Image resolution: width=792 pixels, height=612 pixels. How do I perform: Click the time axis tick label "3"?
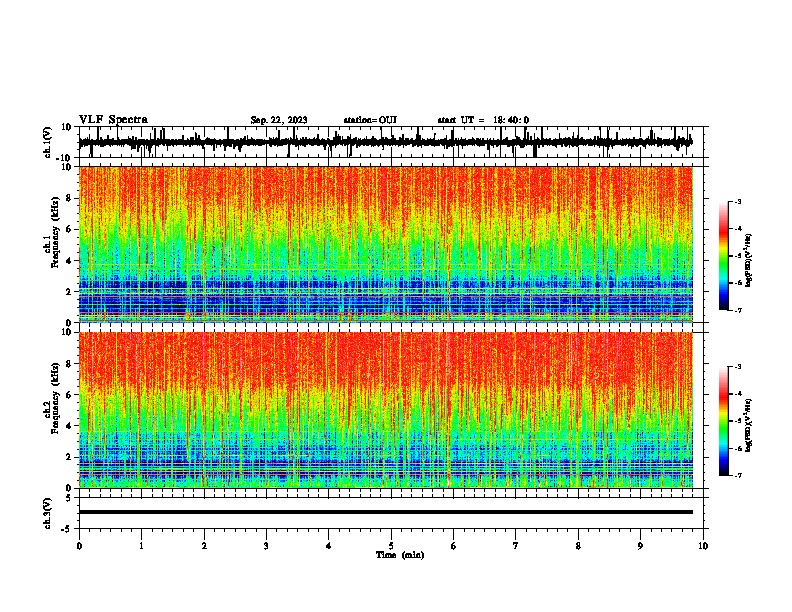click(266, 546)
